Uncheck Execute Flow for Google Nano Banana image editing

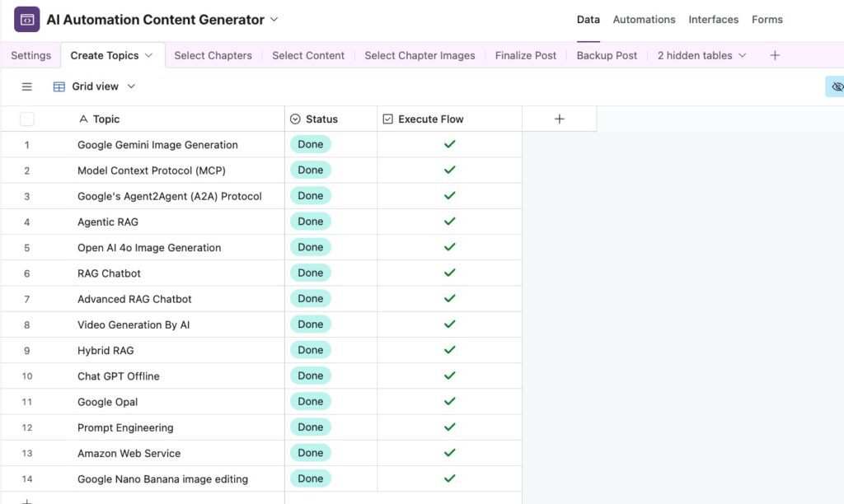click(449, 478)
